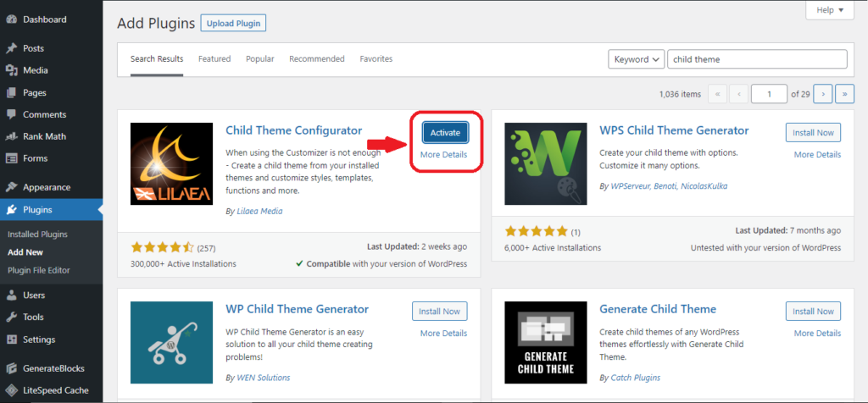Viewport: 868px width, 403px height.
Task: Select Add New plugins submenu item
Action: tap(25, 252)
